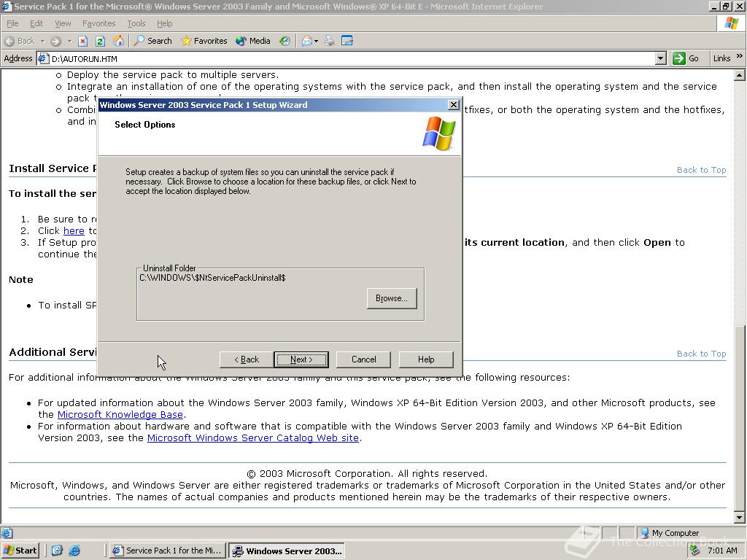Open the Tools menu
Screen dimensions: 747x560
click(136, 23)
